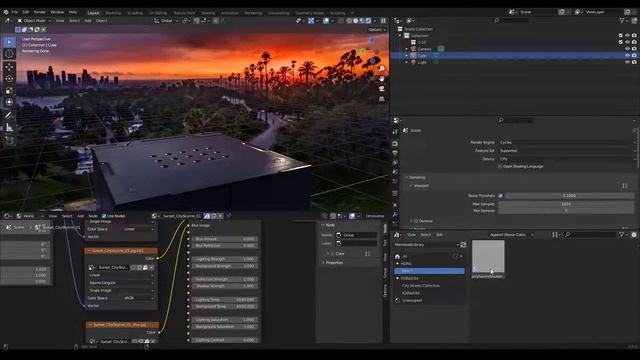Select the Move tool in viewport toolbar
640x360 pixels.
(9, 67)
